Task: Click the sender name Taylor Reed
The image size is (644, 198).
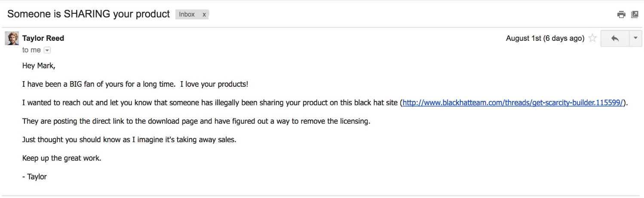Action: [43, 38]
